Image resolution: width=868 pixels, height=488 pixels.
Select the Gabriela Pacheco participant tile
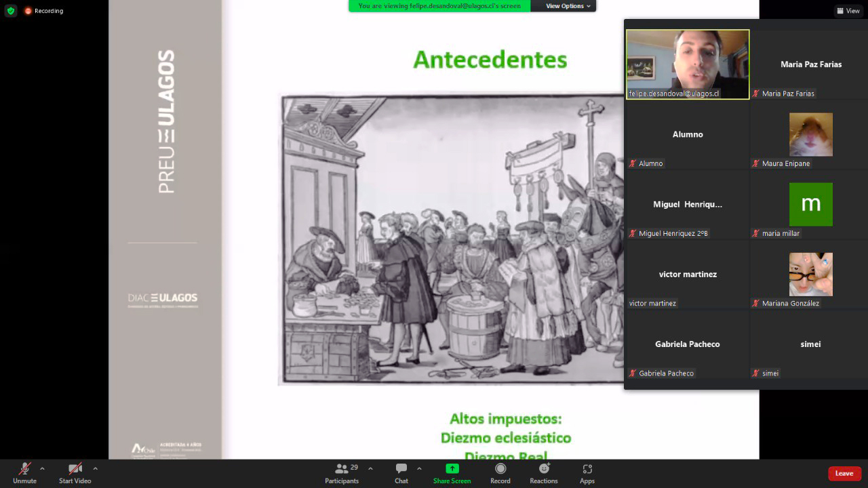click(x=688, y=344)
